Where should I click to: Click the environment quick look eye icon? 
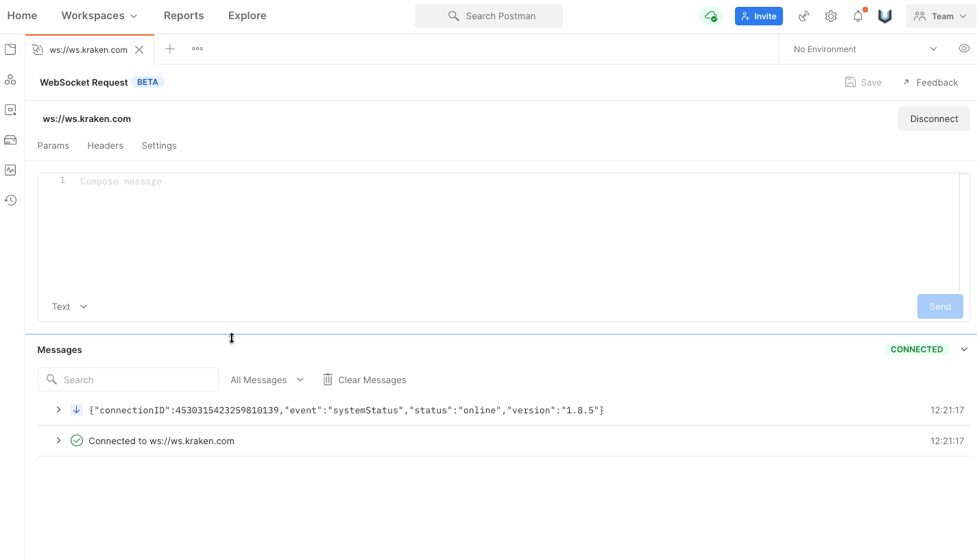point(964,49)
